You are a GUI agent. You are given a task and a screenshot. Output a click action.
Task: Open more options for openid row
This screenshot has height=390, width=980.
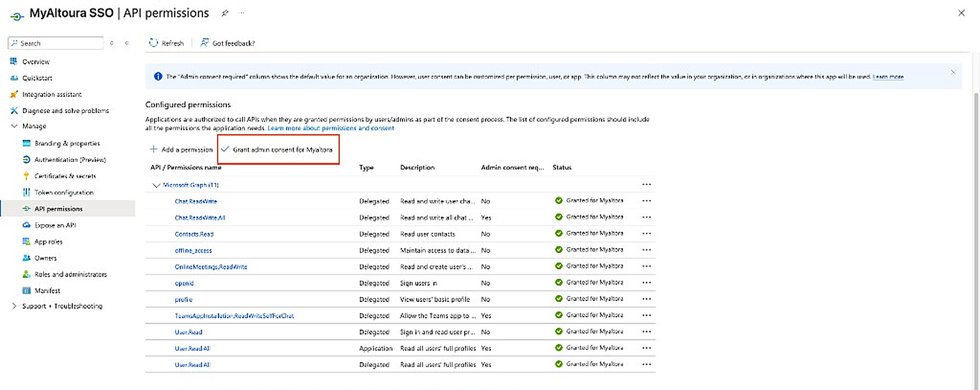coord(646,282)
